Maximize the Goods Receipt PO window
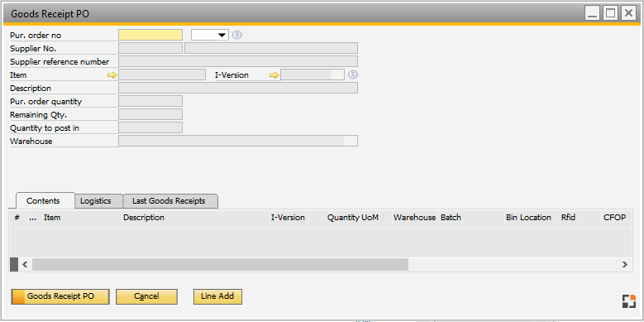Screen dimensions: 644x322 pos(610,13)
